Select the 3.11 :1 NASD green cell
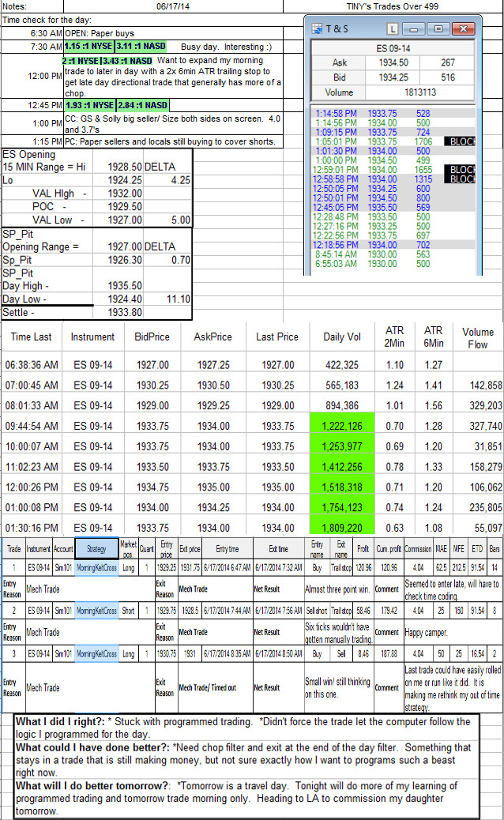504x820 pixels. coord(141,46)
